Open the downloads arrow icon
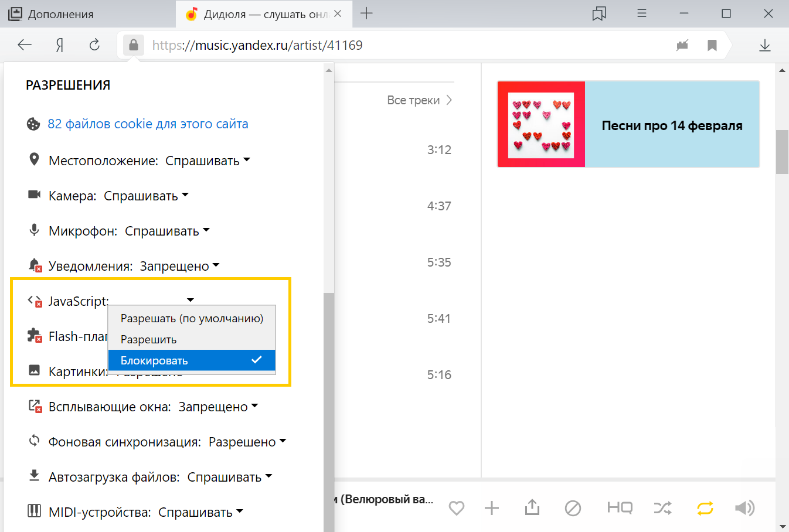Screen dimensions: 789x532 point(765,45)
